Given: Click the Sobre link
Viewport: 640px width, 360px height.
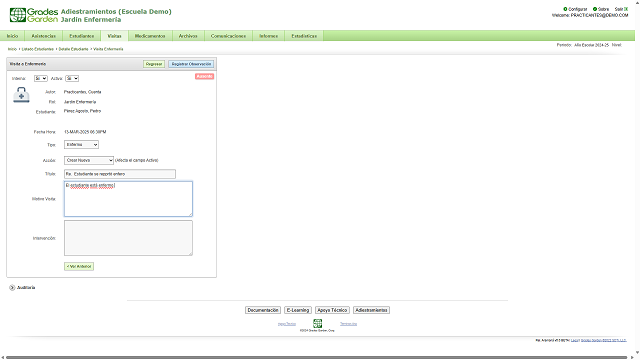Looking at the screenshot, I should 603,9.
